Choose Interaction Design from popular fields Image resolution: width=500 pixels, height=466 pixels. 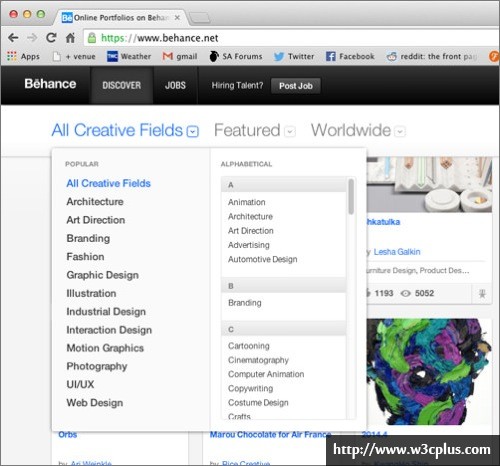pos(109,330)
